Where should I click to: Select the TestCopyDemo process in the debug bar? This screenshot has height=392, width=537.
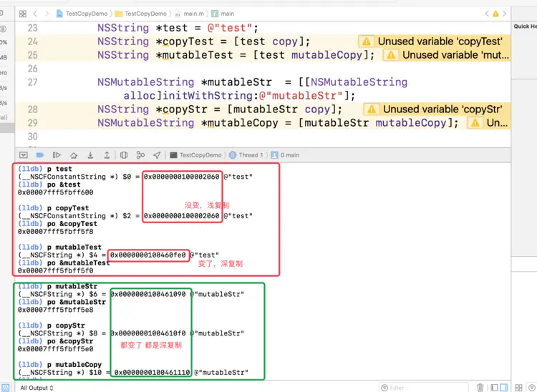[x=196, y=155]
